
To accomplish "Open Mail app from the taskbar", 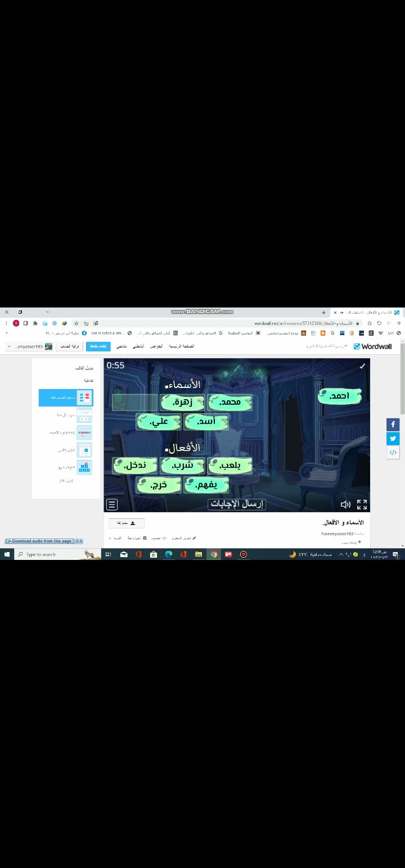I will click(x=124, y=554).
